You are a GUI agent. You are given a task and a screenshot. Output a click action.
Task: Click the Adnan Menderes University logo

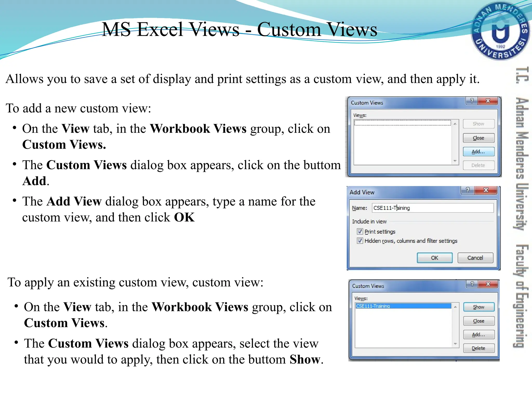point(500,31)
